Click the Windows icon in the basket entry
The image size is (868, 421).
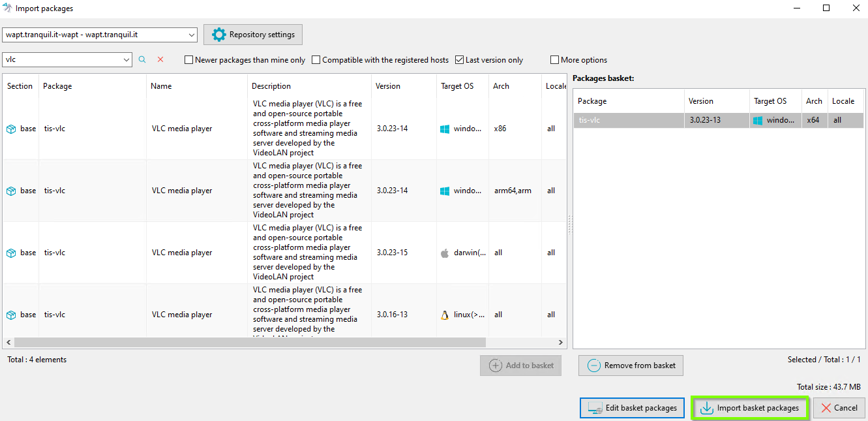(758, 120)
